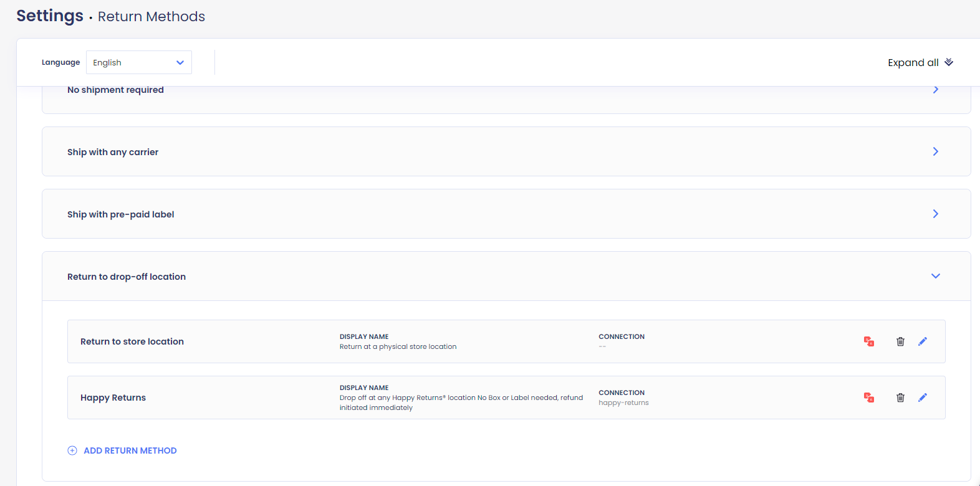The image size is (980, 486).
Task: Expand the Ship with any carrier section
Action: point(936,151)
